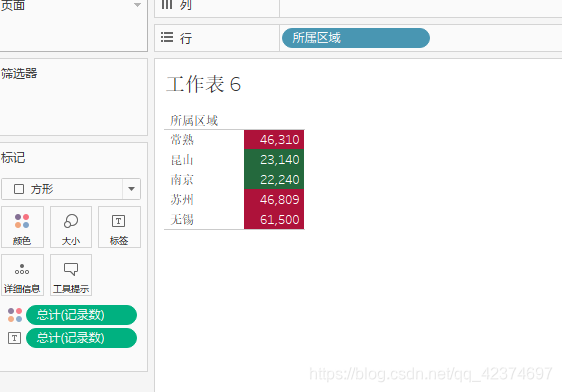Click the 筛选器 filters shelf label
The height and width of the screenshot is (392, 562).
pos(19,73)
